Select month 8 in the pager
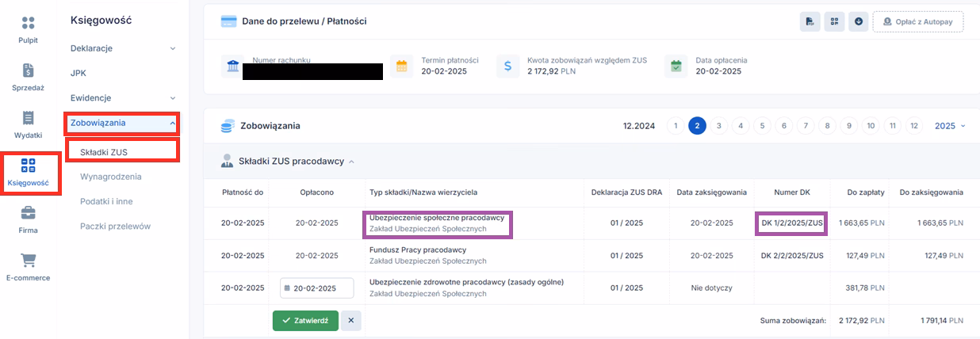Screen dimensions: 980x339 click(827, 126)
